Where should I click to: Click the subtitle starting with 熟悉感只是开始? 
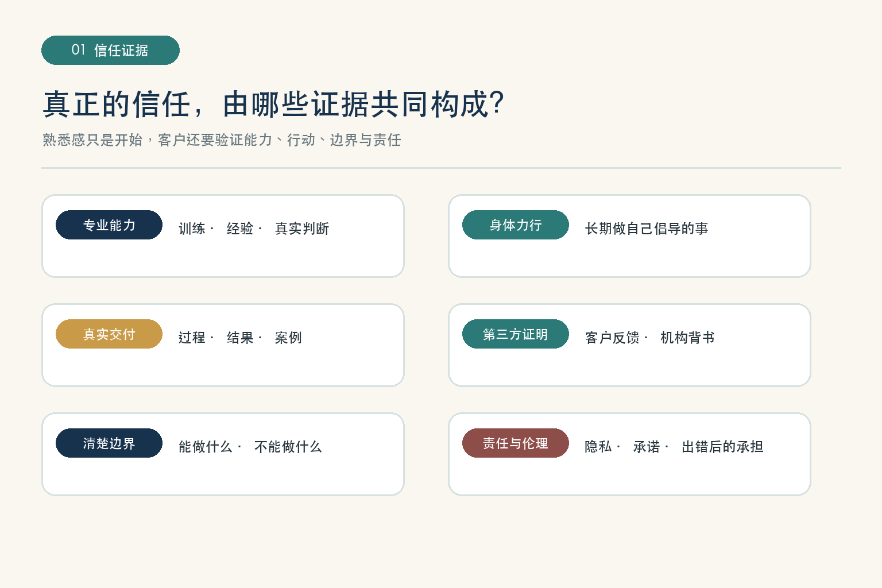point(222,140)
